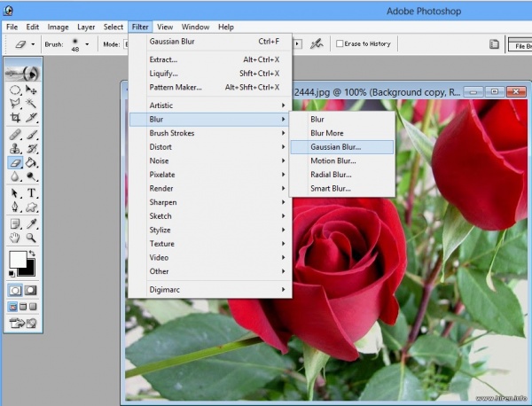Choose the Crop tool
Viewport: 532px width, 406px height.
[15, 117]
